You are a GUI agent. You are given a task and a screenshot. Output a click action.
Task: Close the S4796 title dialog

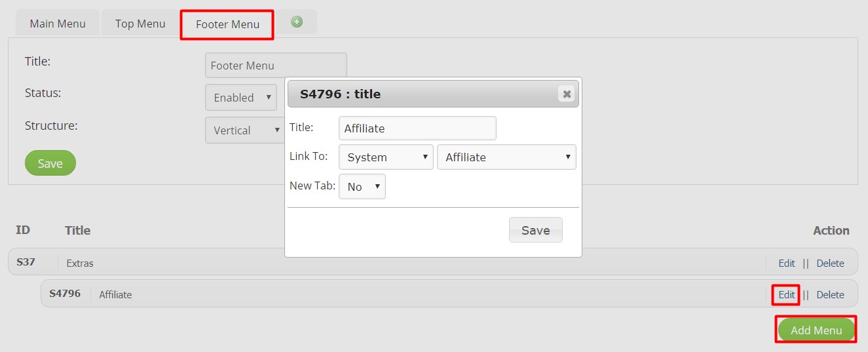(x=567, y=94)
